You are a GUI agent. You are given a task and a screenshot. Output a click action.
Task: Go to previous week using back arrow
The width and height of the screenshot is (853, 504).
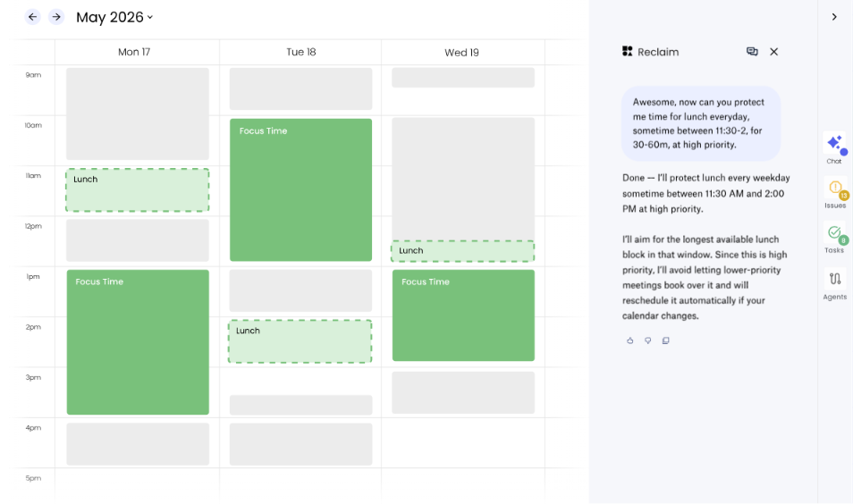pos(33,17)
